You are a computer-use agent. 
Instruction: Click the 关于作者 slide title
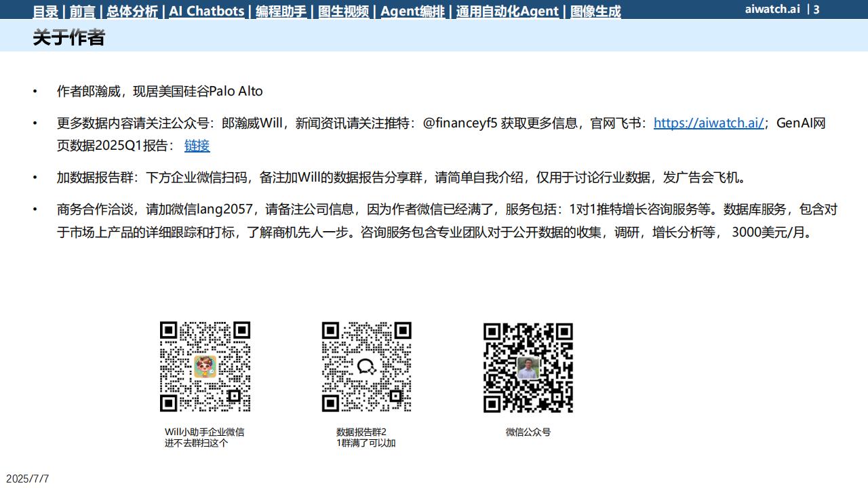[x=68, y=37]
